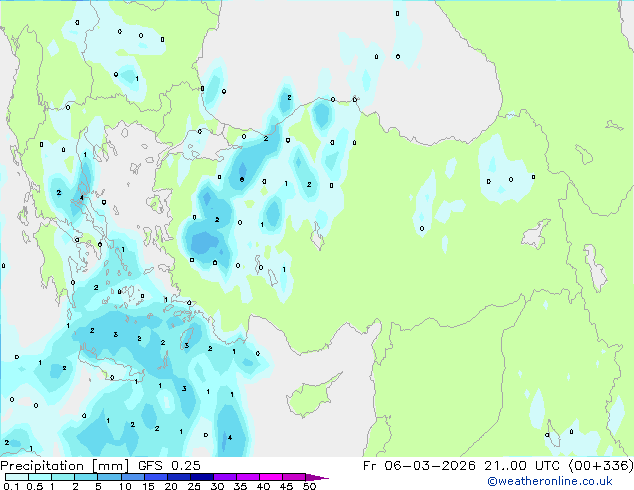Screen dimensions: 634x490
Task: Click the legend label '45'
Action: 286,486
